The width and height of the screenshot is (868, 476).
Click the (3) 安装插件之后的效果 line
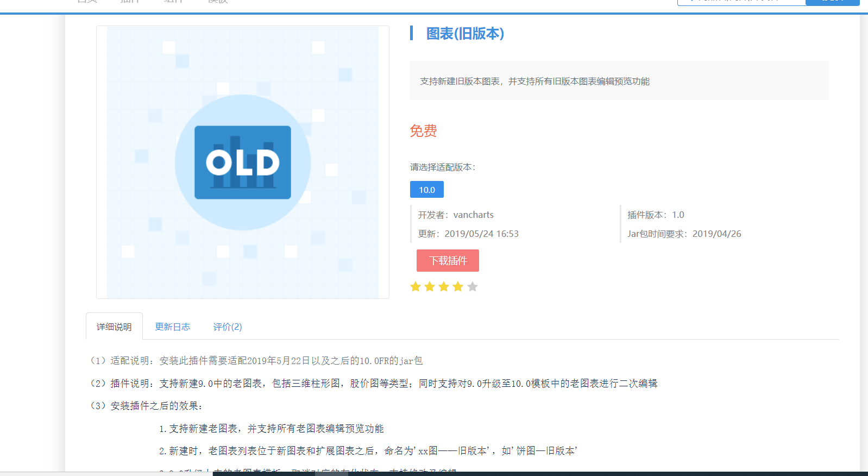[147, 405]
